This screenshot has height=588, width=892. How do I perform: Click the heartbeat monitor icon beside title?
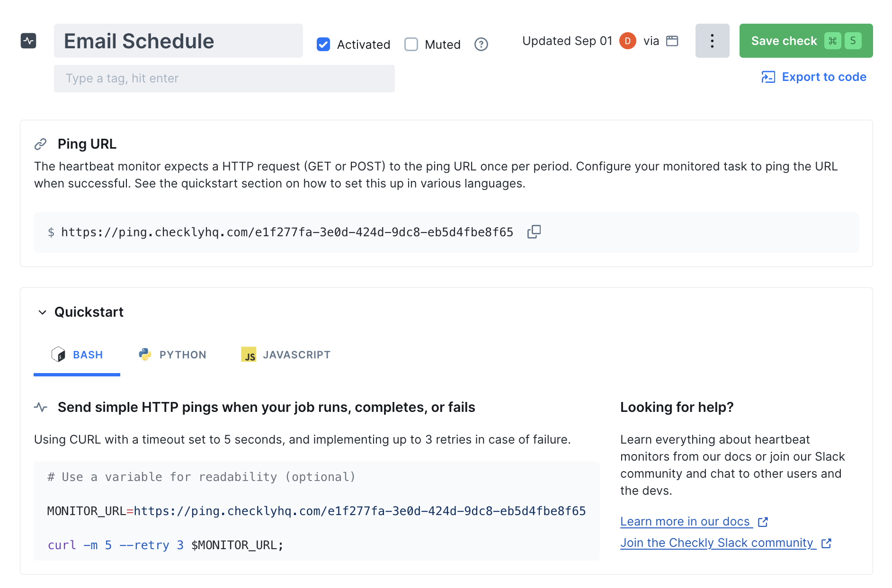(28, 41)
